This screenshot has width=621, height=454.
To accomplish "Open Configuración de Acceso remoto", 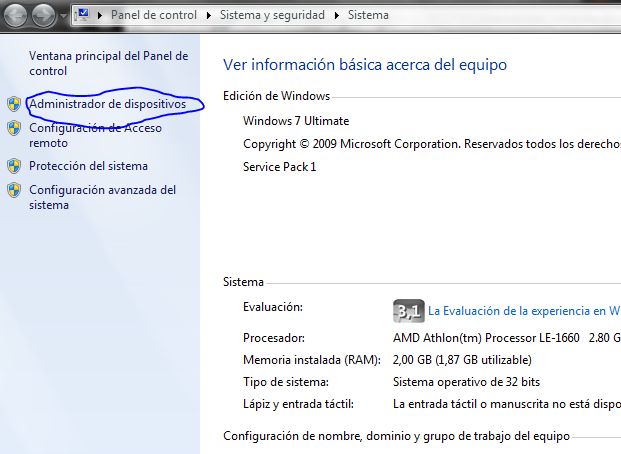I will click(95, 135).
